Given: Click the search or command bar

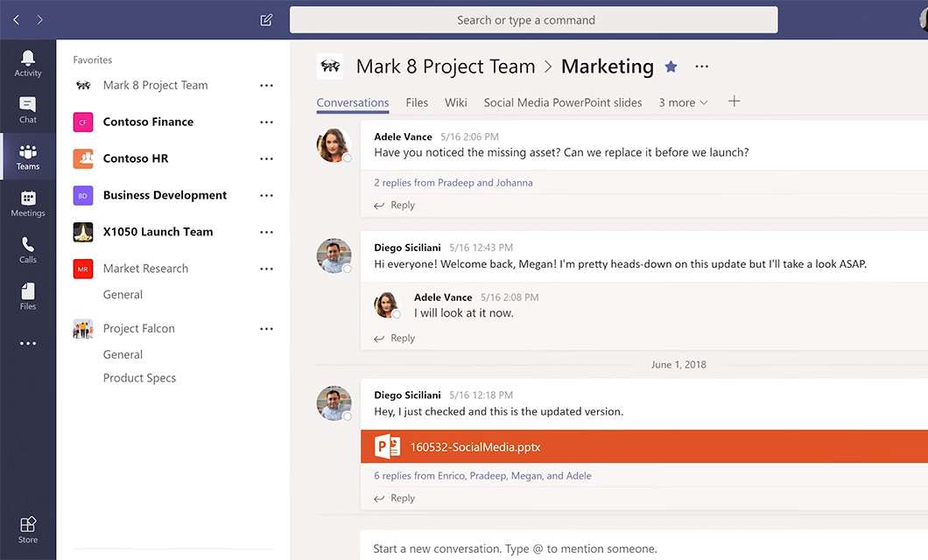Looking at the screenshot, I should [x=532, y=18].
